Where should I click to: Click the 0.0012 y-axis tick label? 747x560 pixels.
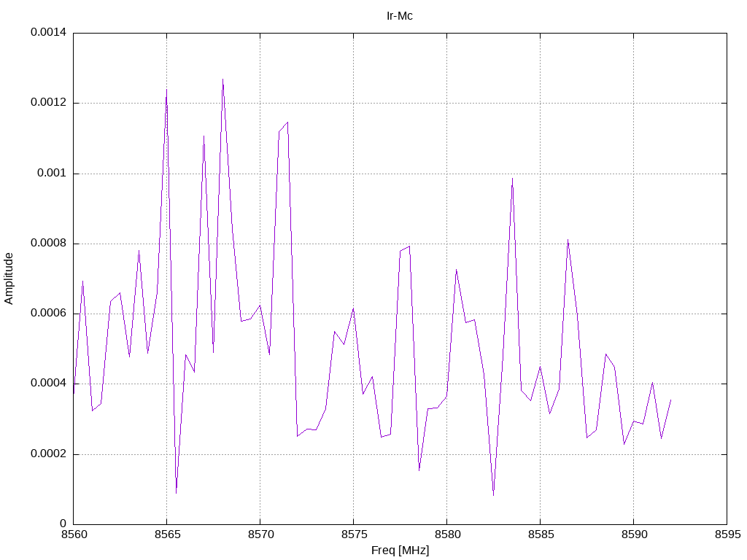coord(48,102)
